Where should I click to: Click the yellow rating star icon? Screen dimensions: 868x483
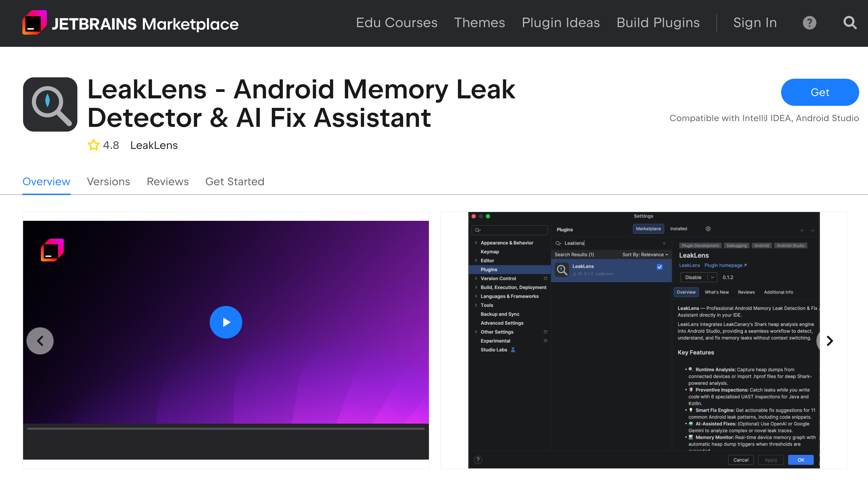(x=93, y=145)
